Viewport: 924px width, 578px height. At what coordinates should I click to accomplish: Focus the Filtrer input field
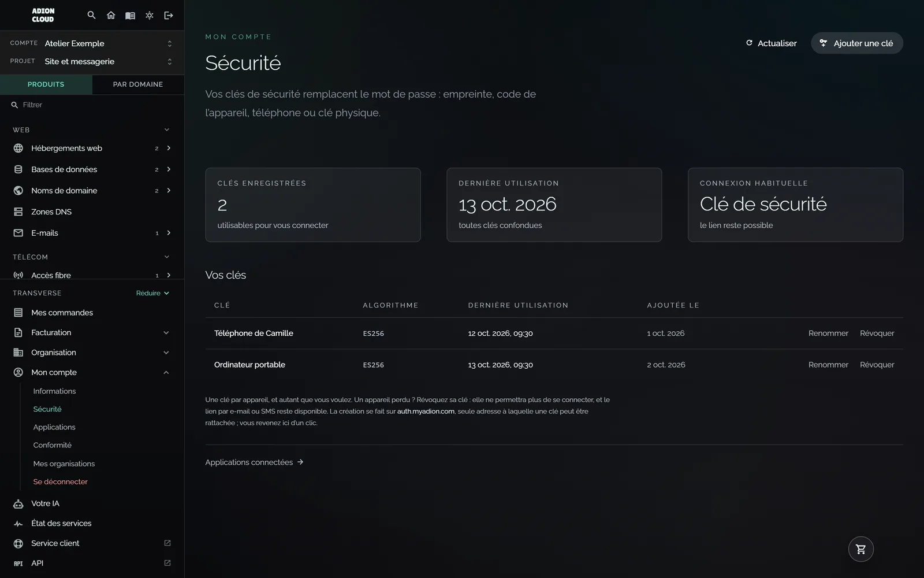(92, 105)
